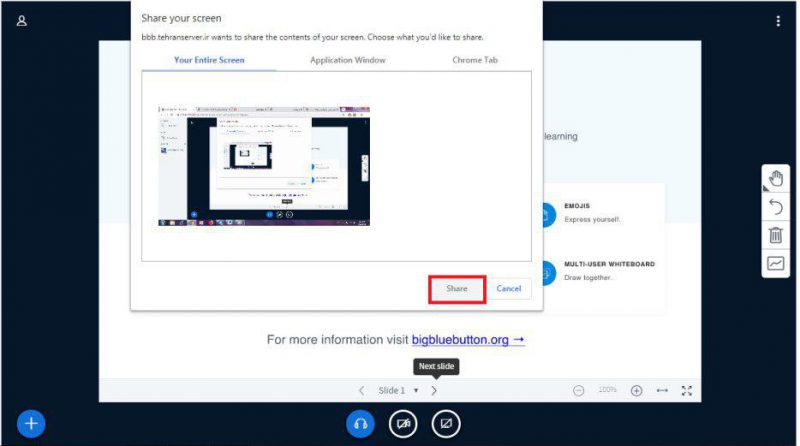Image resolution: width=800 pixels, height=446 pixels.
Task: Expand the blue plus Actions menu
Action: click(x=31, y=424)
